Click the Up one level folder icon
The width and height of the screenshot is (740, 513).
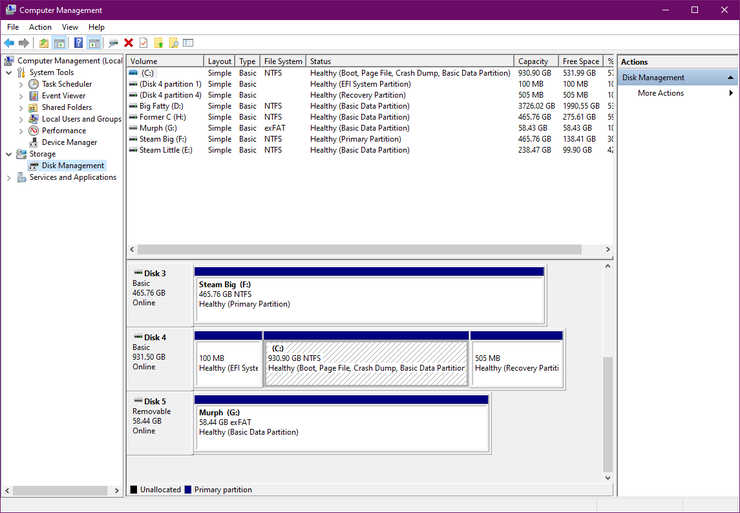43,43
